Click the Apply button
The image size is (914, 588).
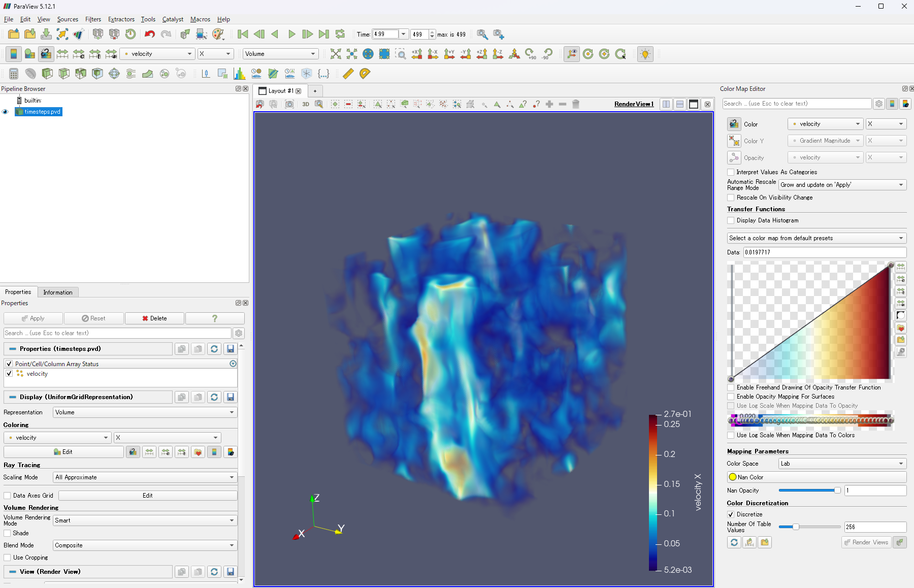pos(33,318)
